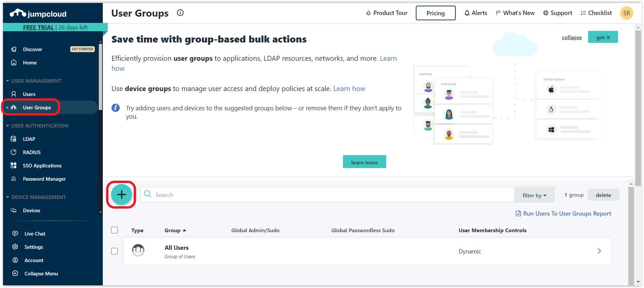Click the report document icon
Screen dimensions: 644x288
518,214
